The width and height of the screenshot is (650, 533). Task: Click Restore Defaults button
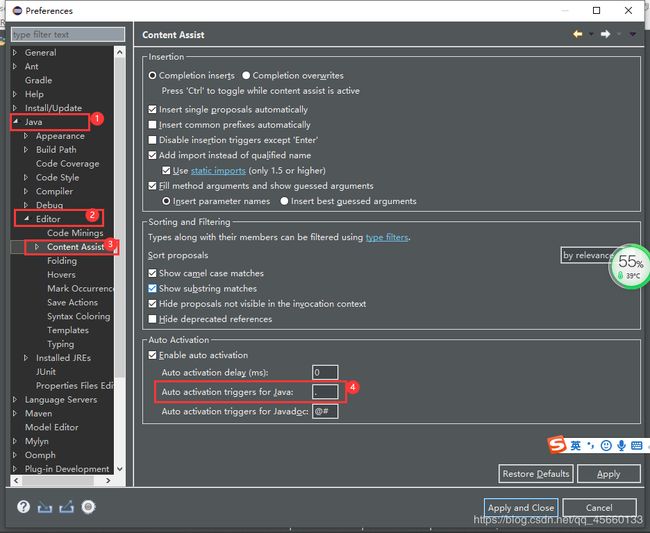536,474
